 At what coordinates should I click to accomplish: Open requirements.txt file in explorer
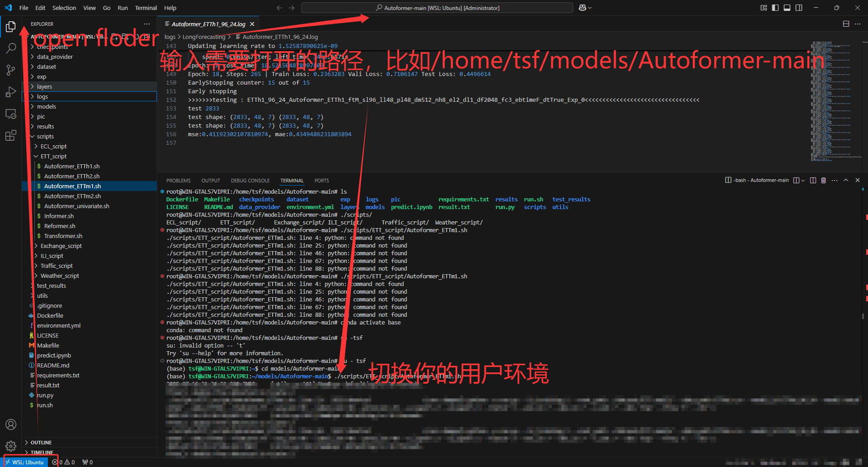[x=89, y=375]
